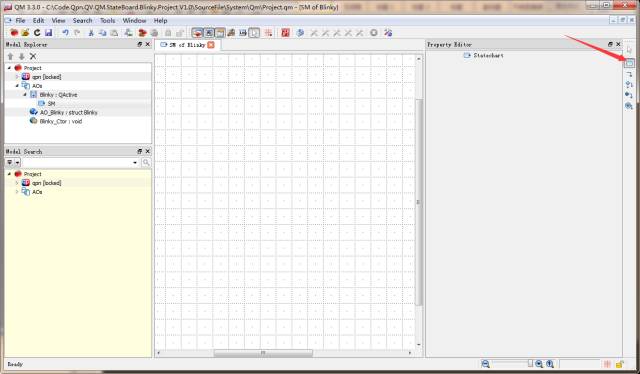Screen dimensions: 640x374
Task: Collapse Project node in Model Explorer
Action: coord(9,68)
